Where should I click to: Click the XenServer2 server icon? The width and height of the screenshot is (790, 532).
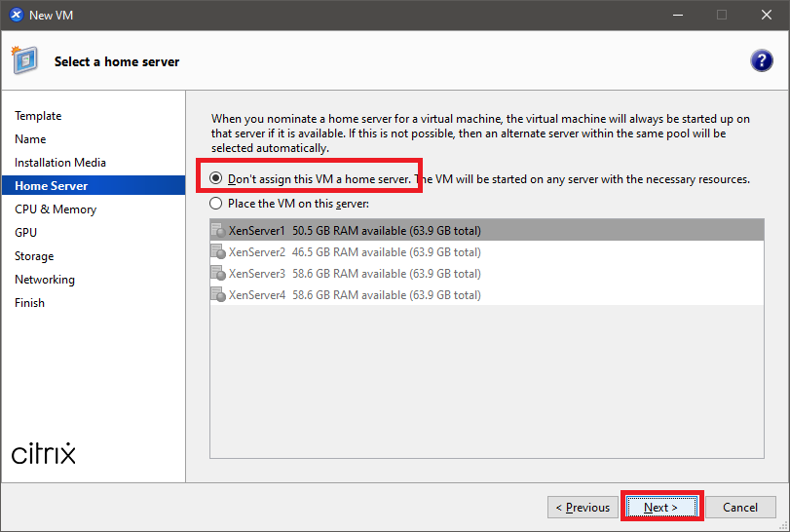218,252
